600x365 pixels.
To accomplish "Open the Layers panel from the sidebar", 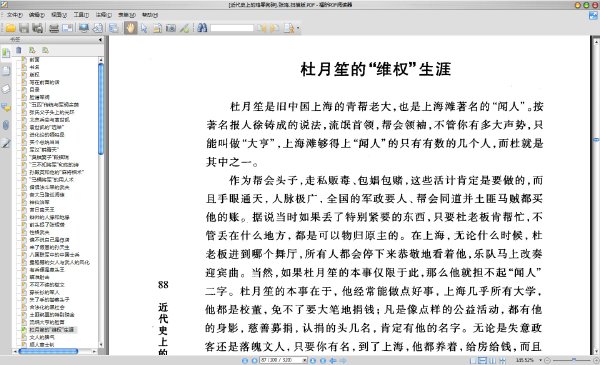I will [6, 89].
